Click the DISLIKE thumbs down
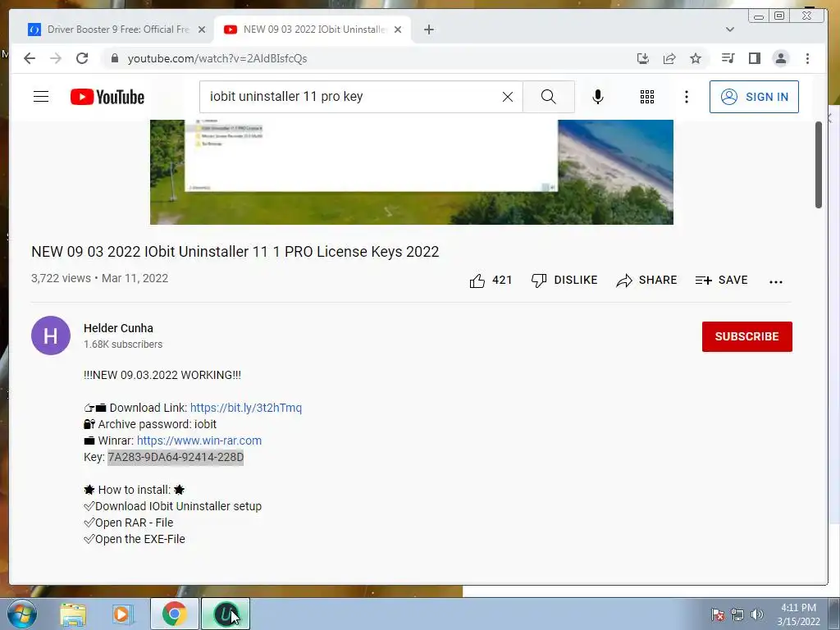The width and height of the screenshot is (840, 630). (x=564, y=281)
